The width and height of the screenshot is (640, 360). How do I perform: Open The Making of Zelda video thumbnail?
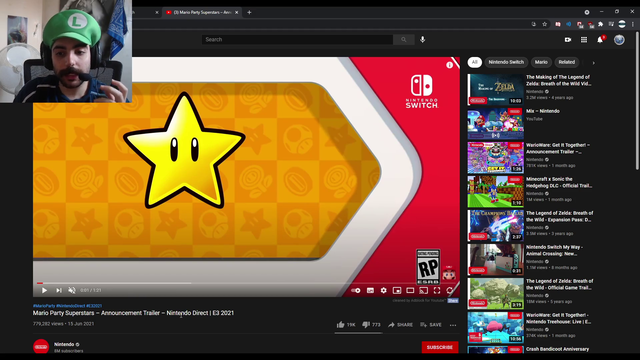click(496, 89)
